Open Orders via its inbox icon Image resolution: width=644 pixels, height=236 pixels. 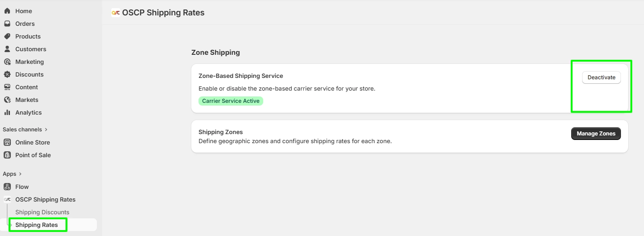[x=7, y=24]
